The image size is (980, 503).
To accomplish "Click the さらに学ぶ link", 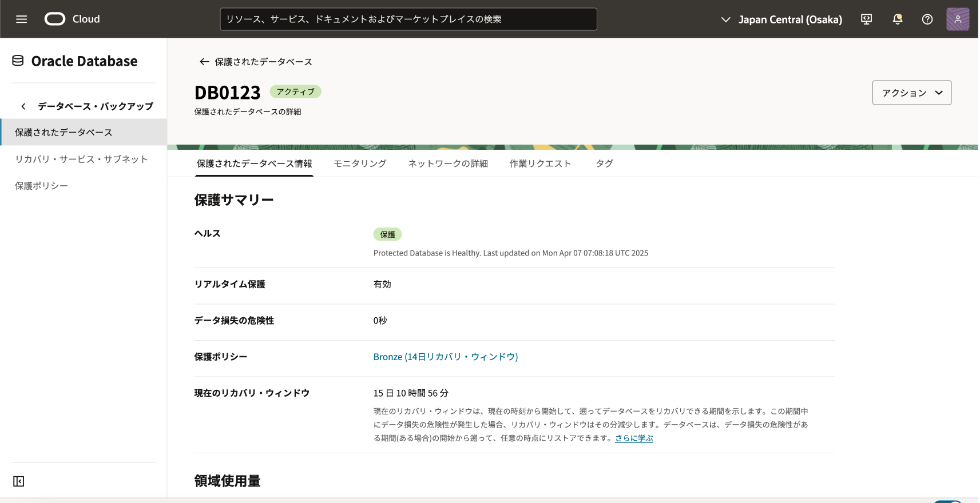I will pyautogui.click(x=634, y=438).
